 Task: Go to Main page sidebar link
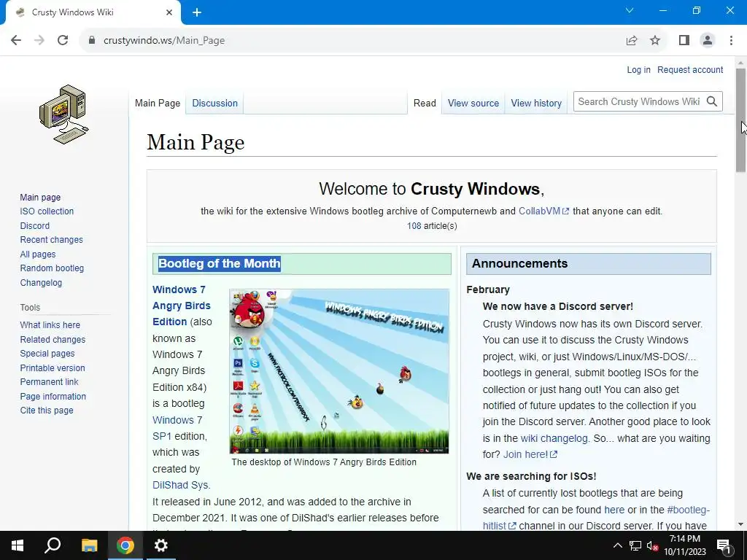tap(40, 197)
